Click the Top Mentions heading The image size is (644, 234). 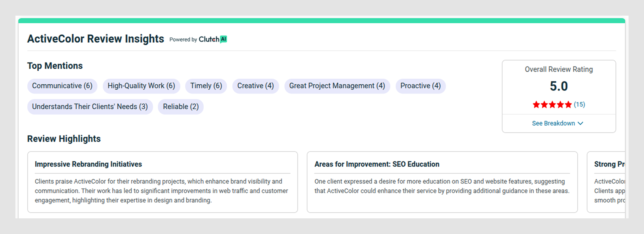pyautogui.click(x=55, y=66)
